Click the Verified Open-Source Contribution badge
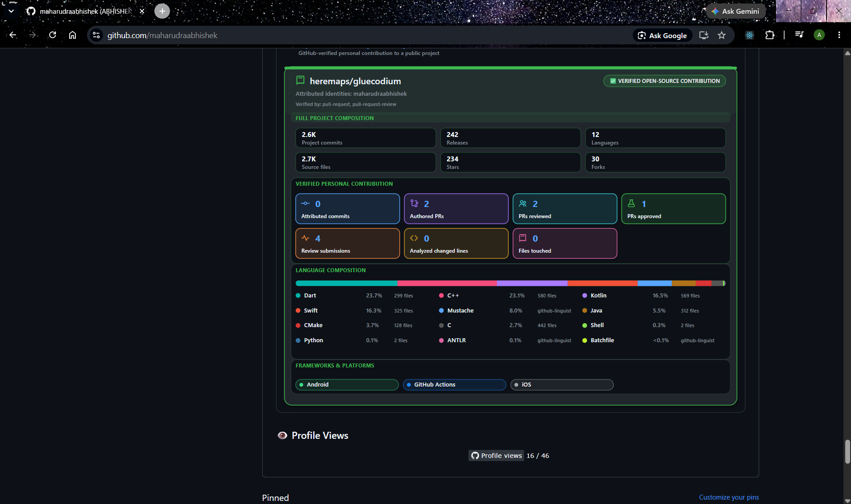 [x=664, y=81]
